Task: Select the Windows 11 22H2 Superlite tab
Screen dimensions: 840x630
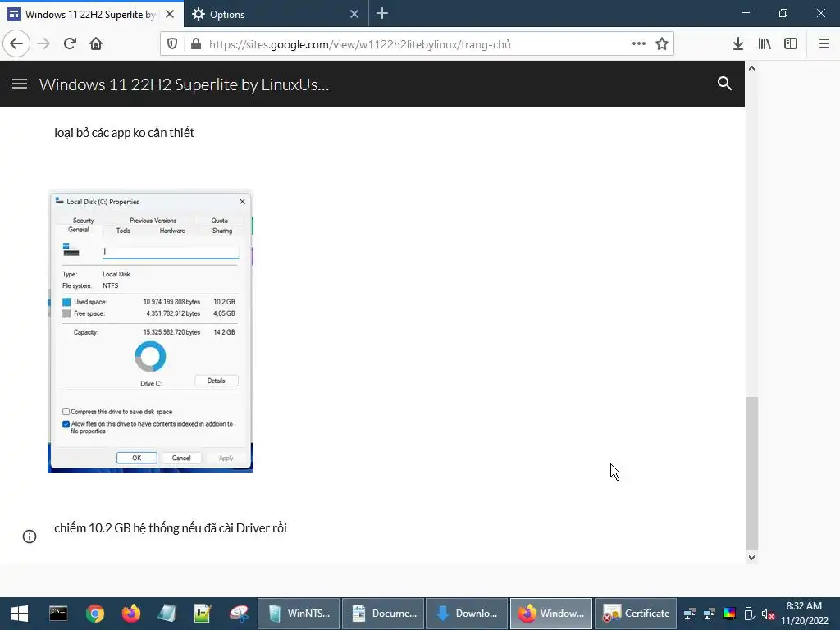Action: [x=92, y=14]
